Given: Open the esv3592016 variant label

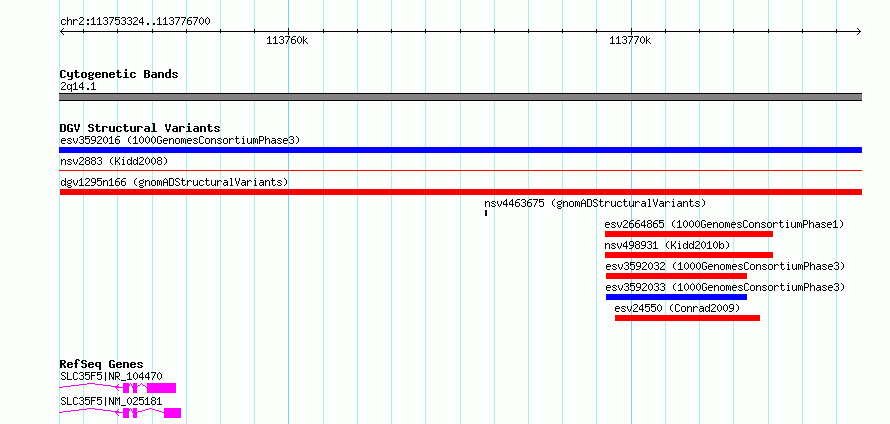Looking at the screenshot, I should point(180,140).
